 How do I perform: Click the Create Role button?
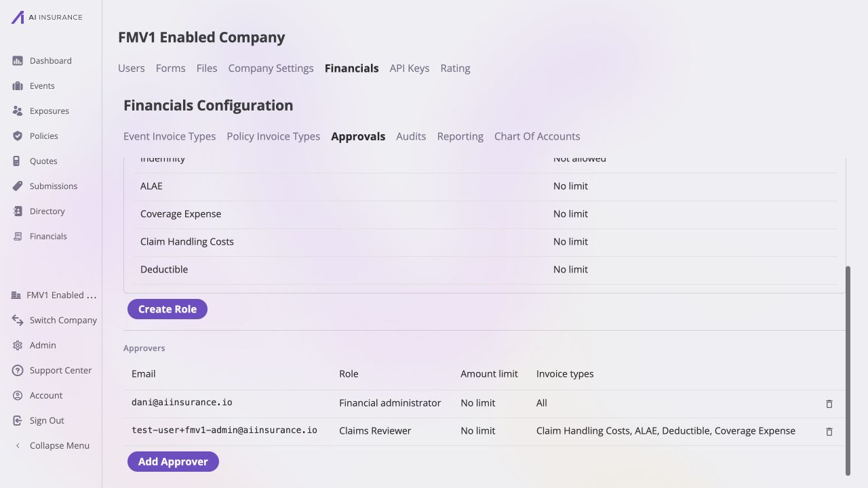[167, 309]
